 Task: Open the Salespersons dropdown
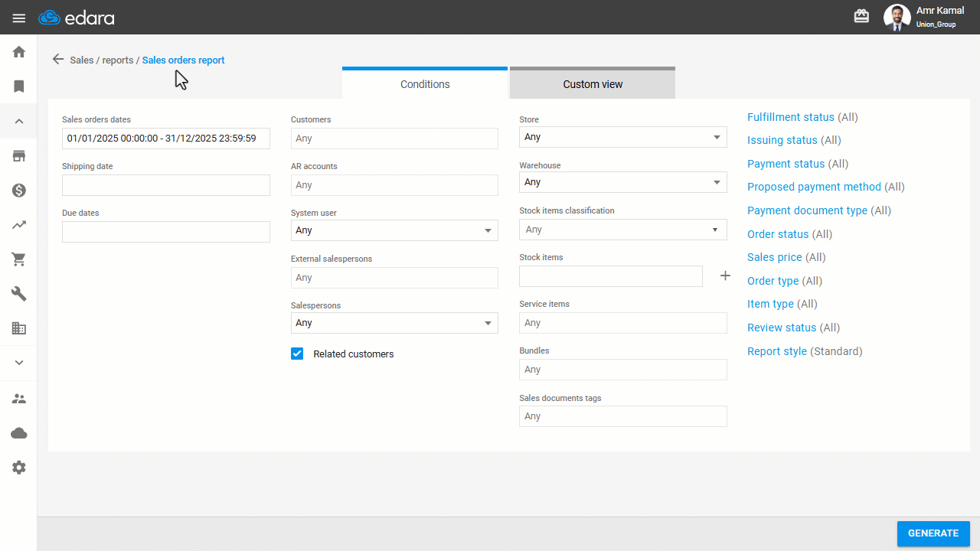point(394,323)
